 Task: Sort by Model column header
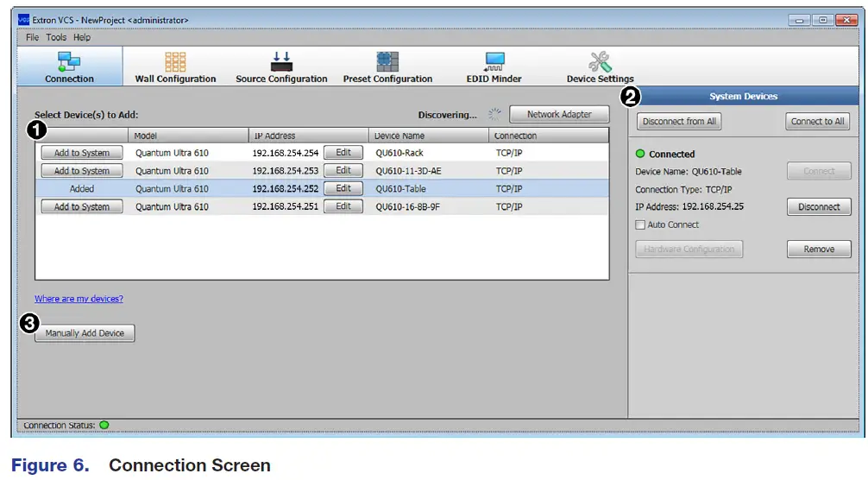(188, 136)
